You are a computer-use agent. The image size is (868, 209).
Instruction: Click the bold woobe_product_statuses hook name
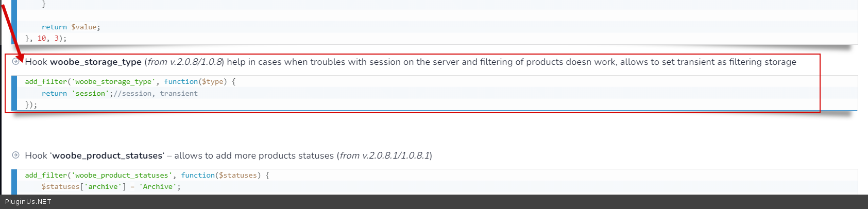(x=107, y=155)
